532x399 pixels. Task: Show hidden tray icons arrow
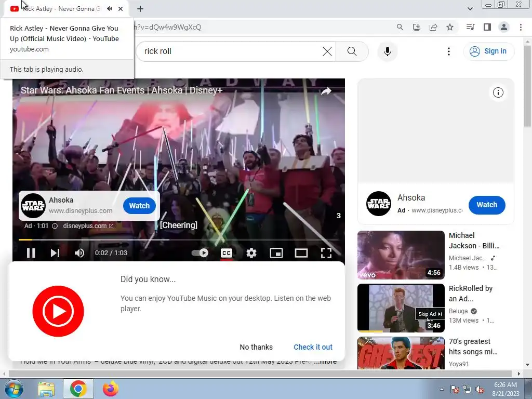pyautogui.click(x=442, y=389)
